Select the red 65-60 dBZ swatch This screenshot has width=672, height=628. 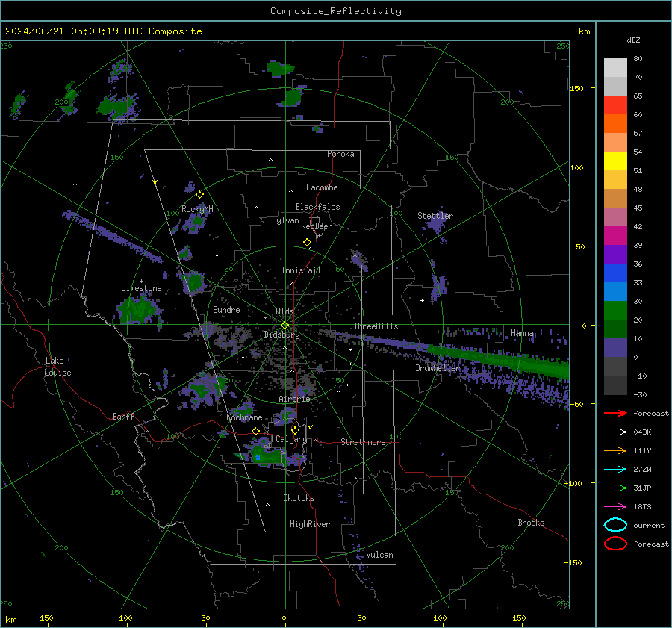coord(615,105)
